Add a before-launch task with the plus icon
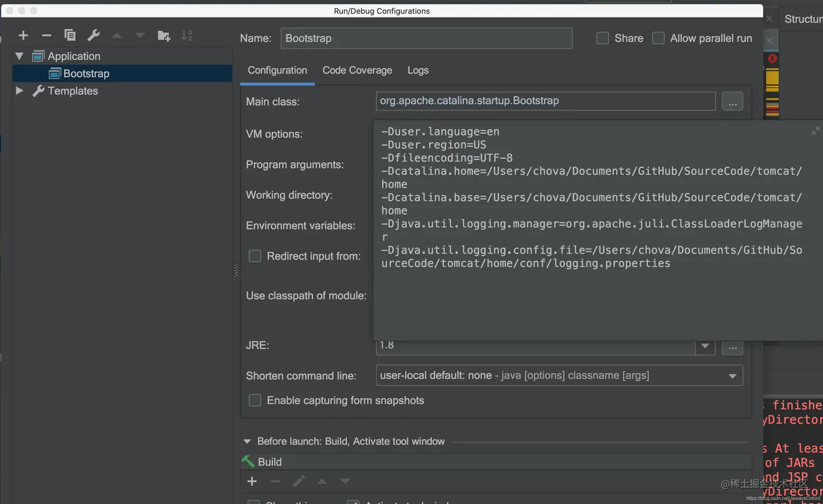This screenshot has height=504, width=823. 252,481
